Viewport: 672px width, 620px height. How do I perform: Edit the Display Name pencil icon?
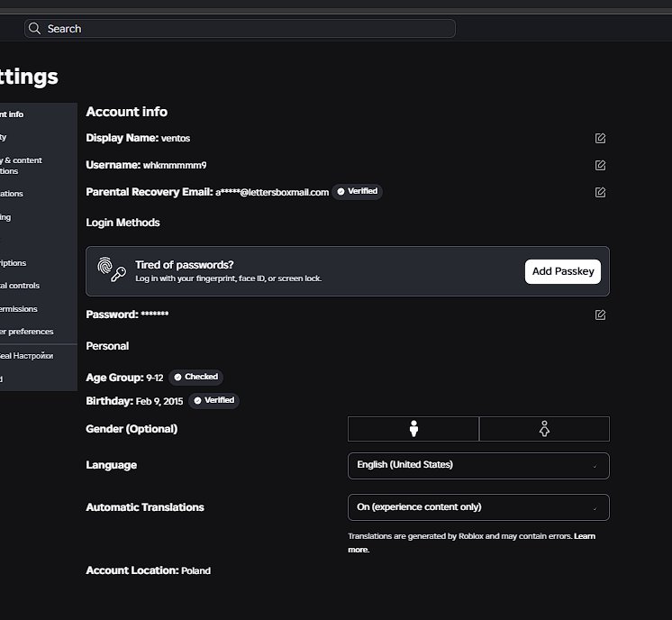(x=600, y=138)
